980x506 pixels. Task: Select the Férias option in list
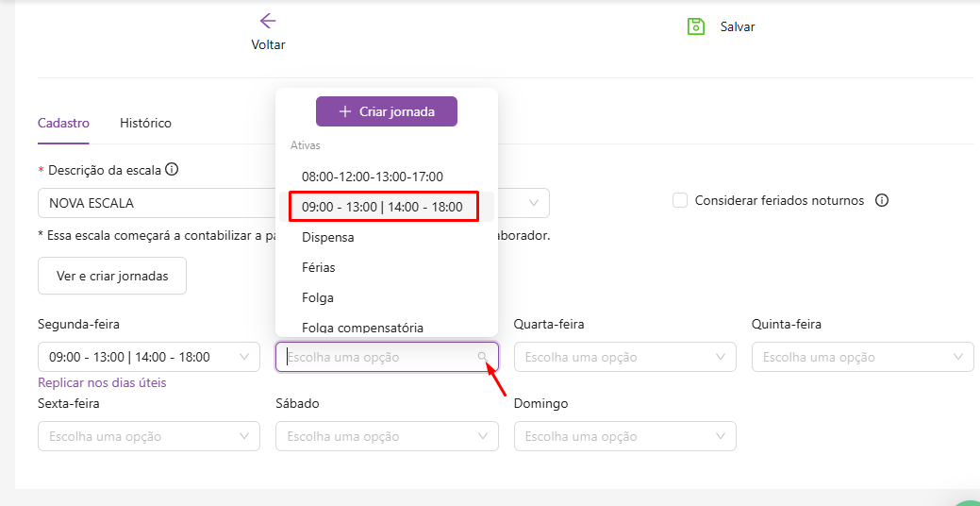click(x=319, y=267)
